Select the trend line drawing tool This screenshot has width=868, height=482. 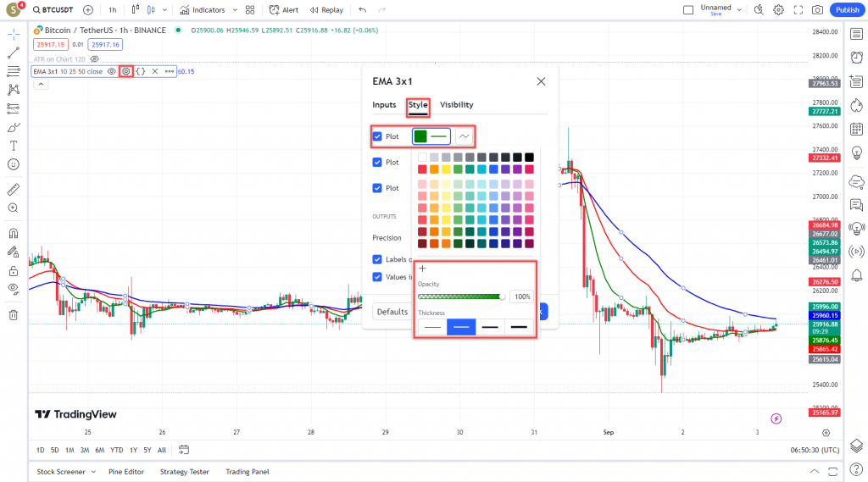coord(14,53)
